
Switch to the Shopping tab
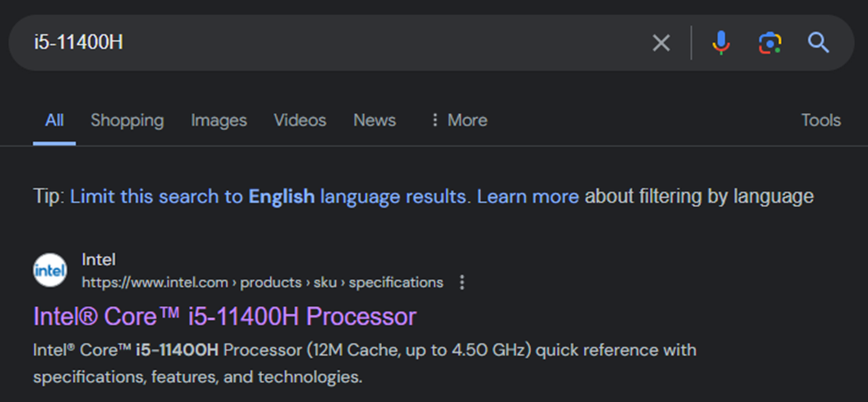pyautogui.click(x=127, y=120)
